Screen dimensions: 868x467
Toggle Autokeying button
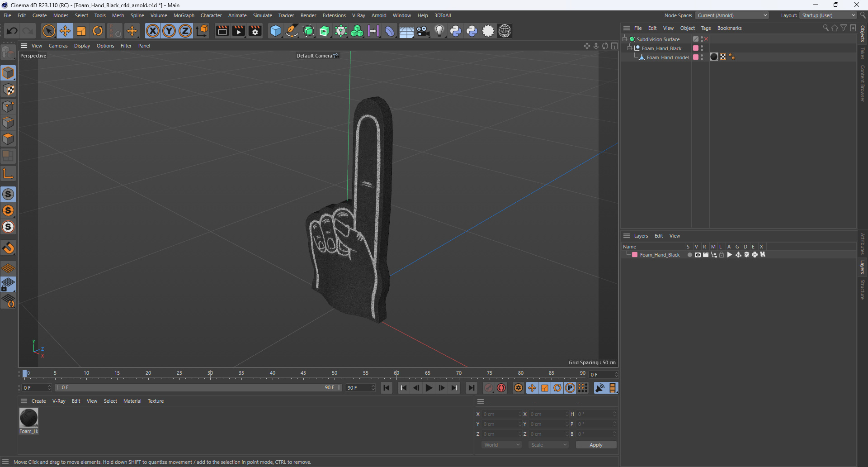[501, 388]
